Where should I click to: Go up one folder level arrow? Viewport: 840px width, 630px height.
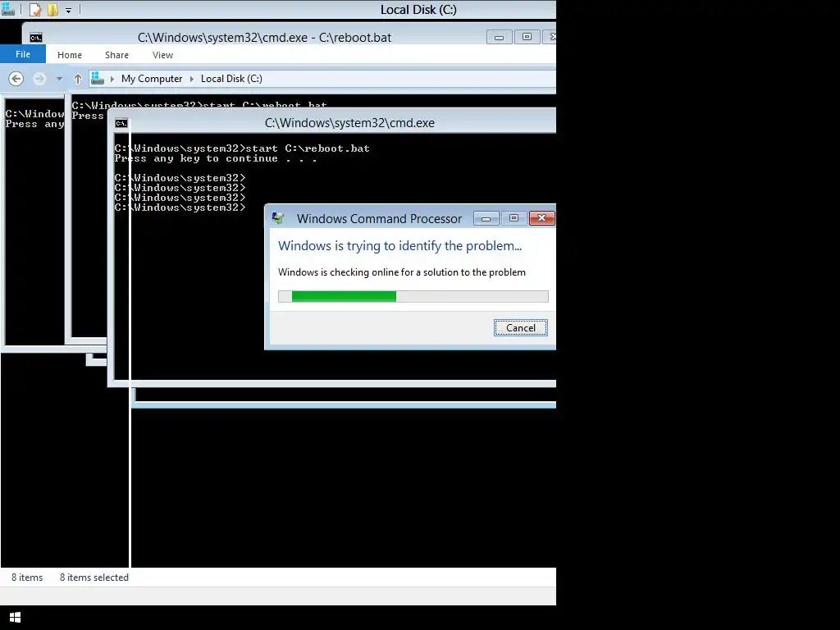[x=78, y=79]
